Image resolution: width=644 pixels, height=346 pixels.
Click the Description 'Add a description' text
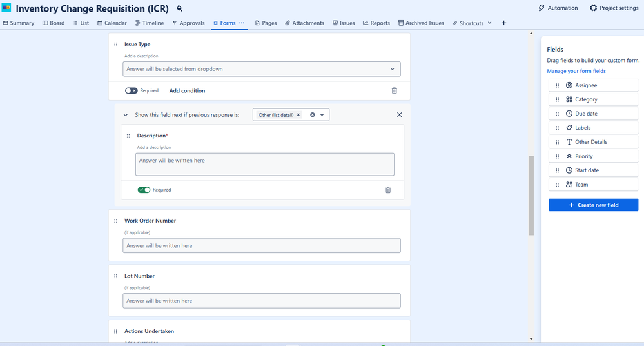click(154, 147)
